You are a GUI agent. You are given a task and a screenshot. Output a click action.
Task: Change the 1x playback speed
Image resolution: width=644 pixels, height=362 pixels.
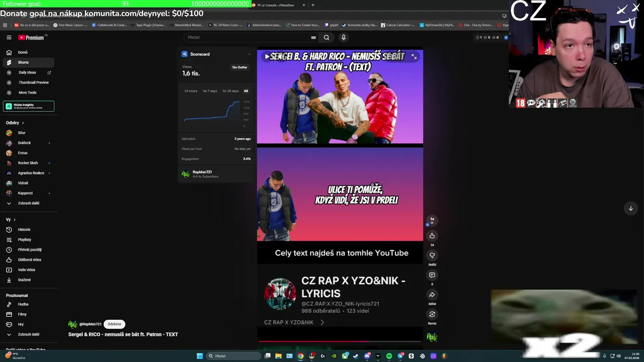(432, 220)
